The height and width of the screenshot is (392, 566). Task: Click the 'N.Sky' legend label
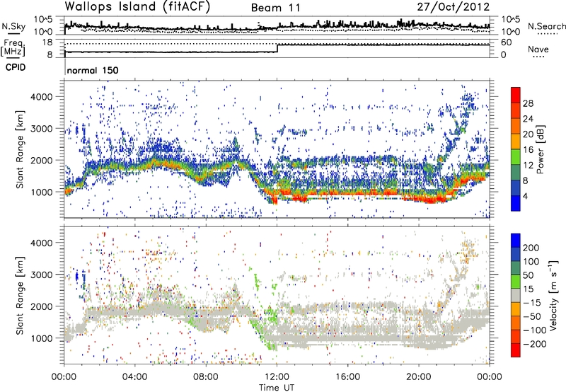pos(13,26)
